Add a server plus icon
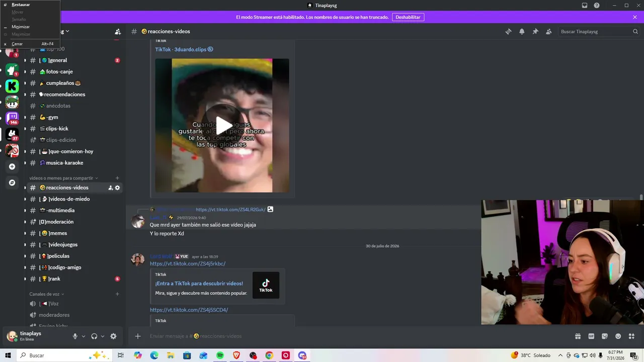Image resolution: width=644 pixels, height=362 pixels. click(x=12, y=166)
